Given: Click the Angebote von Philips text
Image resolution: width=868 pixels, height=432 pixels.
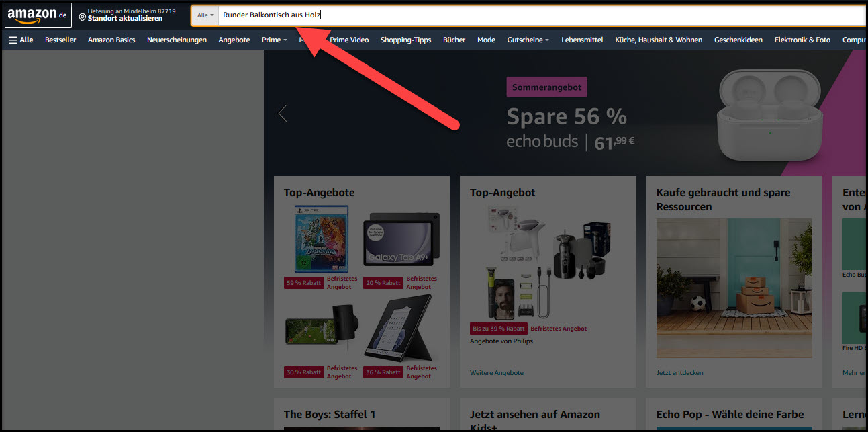Looking at the screenshot, I should (501, 341).
